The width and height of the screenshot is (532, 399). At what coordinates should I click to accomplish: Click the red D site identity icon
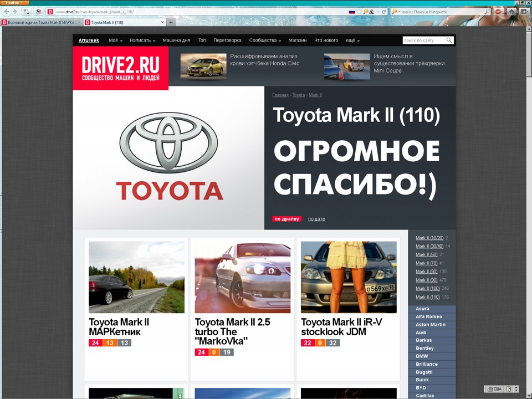[50, 12]
